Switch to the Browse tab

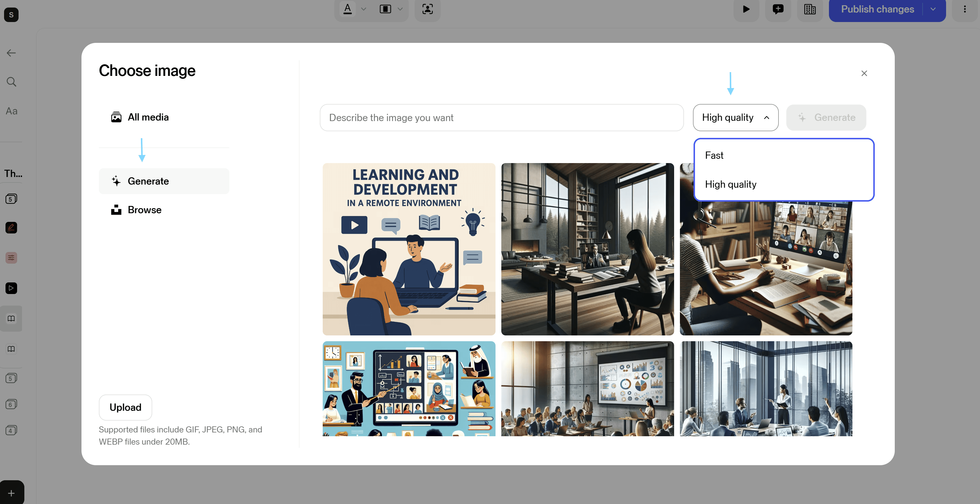144,210
